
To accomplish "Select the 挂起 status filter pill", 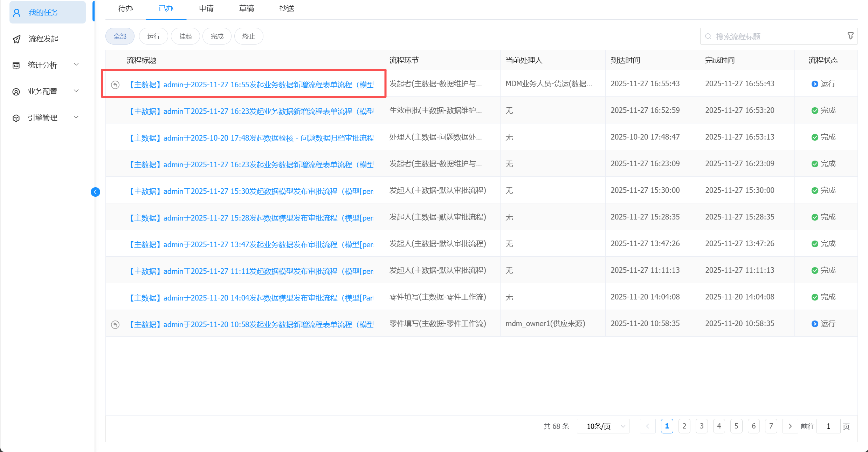I will [x=185, y=36].
